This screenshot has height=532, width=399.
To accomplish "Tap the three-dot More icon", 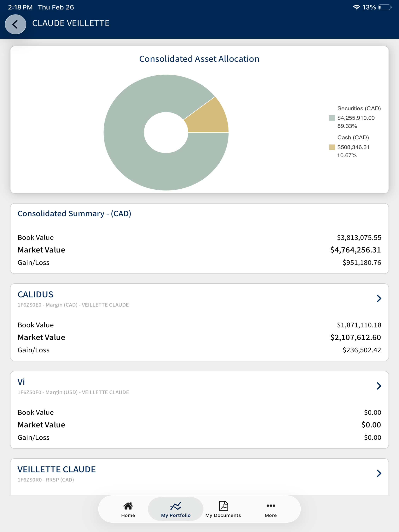I will [x=271, y=506].
